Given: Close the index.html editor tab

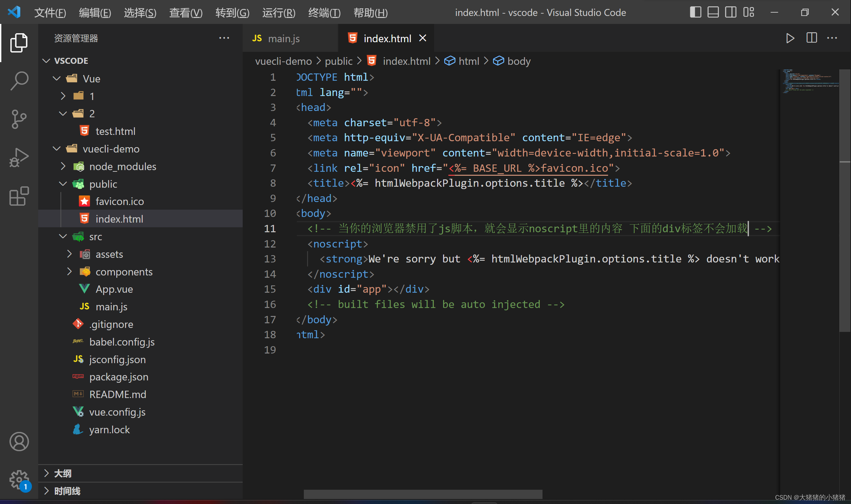Looking at the screenshot, I should pyautogui.click(x=422, y=38).
